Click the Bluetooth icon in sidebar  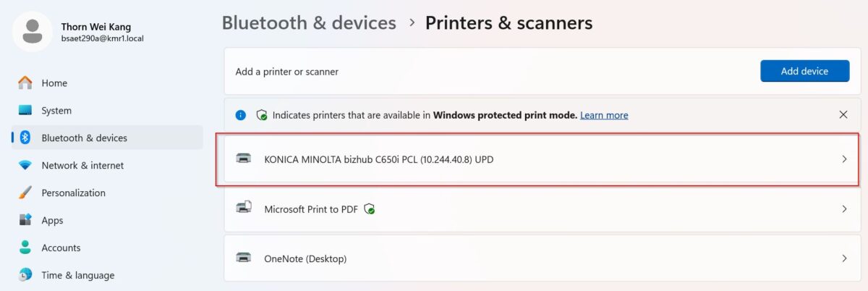coord(25,138)
